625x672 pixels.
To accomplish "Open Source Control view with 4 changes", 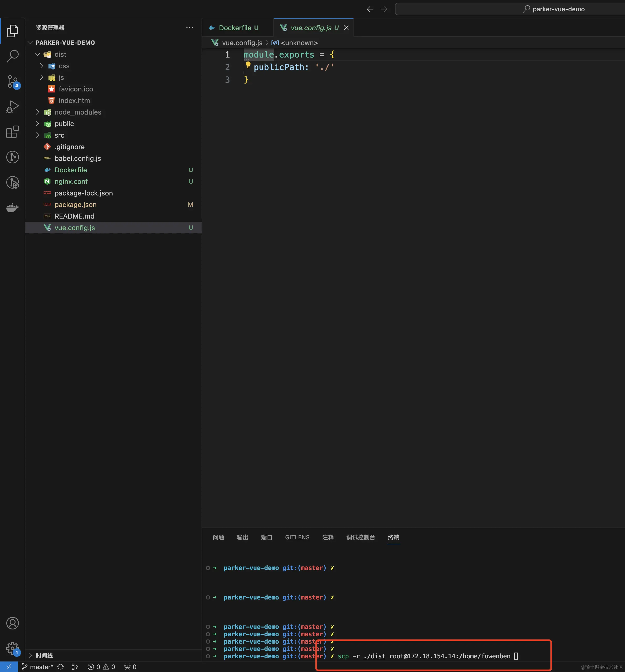I will [x=13, y=81].
